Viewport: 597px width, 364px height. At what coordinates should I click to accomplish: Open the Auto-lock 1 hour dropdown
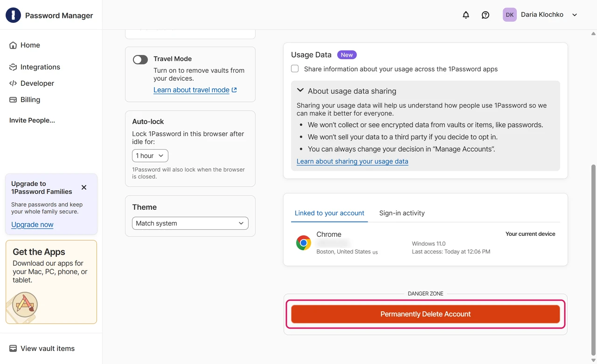[150, 156]
